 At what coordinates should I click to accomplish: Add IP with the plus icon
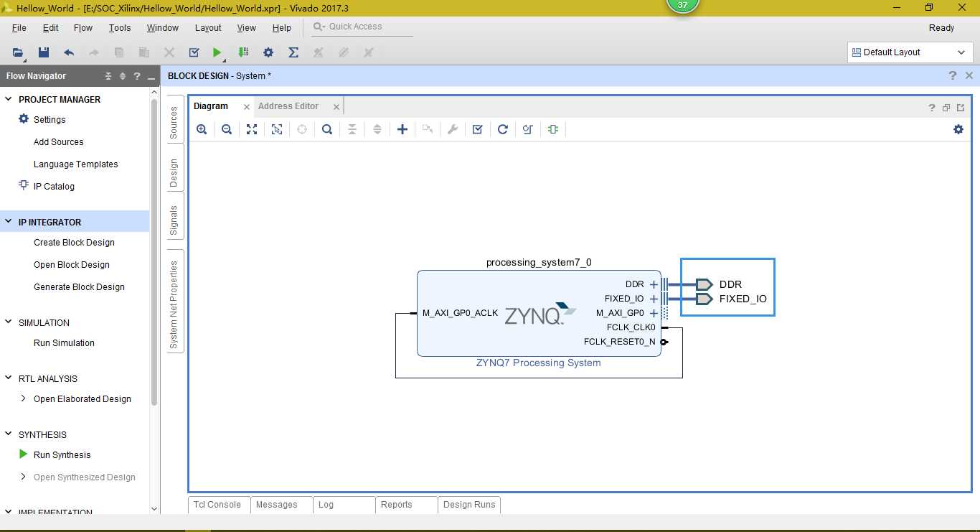(402, 129)
